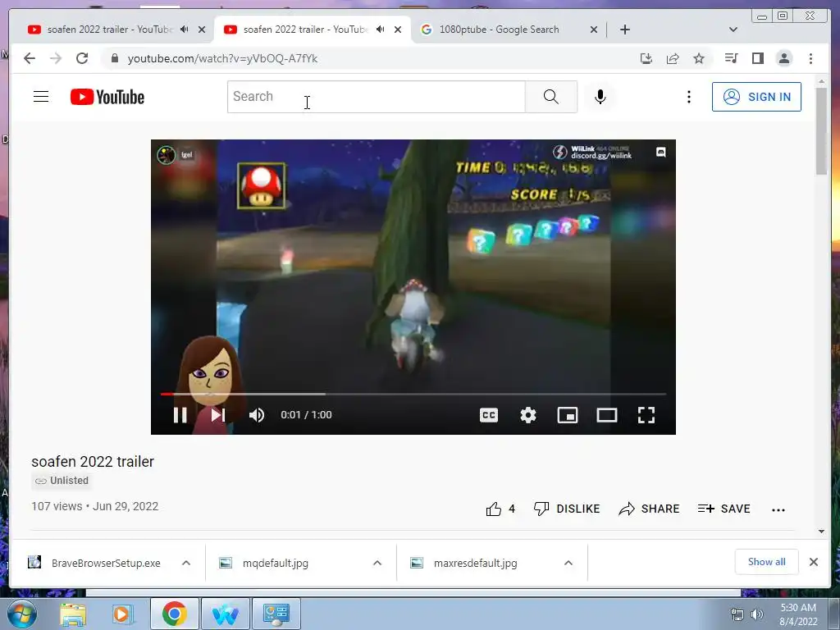
Task: Show all downloads
Action: [x=767, y=562]
